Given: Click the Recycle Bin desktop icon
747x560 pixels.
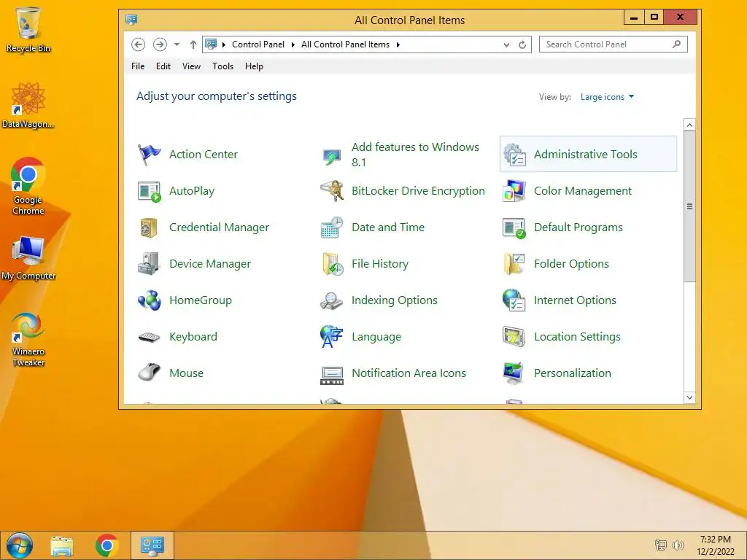Looking at the screenshot, I should tap(28, 28).
